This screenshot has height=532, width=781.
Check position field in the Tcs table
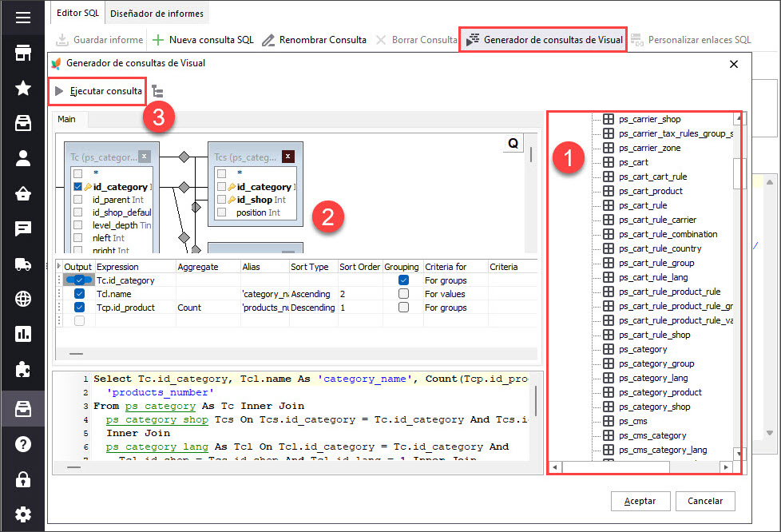click(x=222, y=212)
